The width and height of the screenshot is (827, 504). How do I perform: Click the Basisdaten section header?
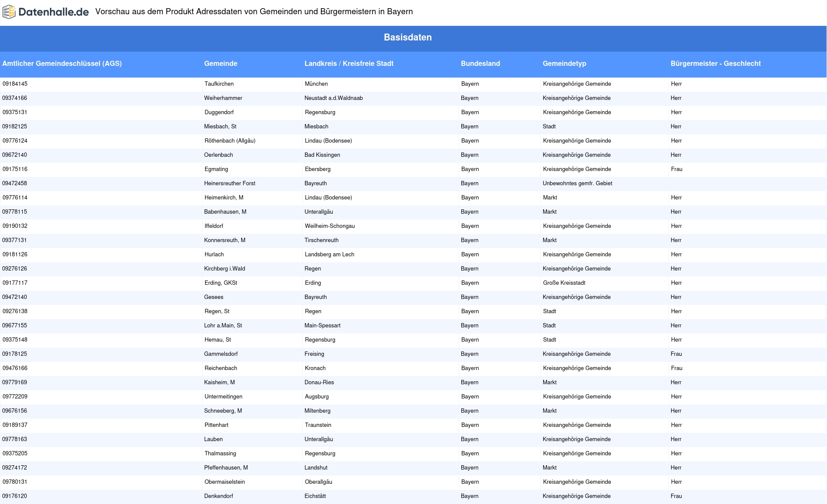[x=407, y=37]
